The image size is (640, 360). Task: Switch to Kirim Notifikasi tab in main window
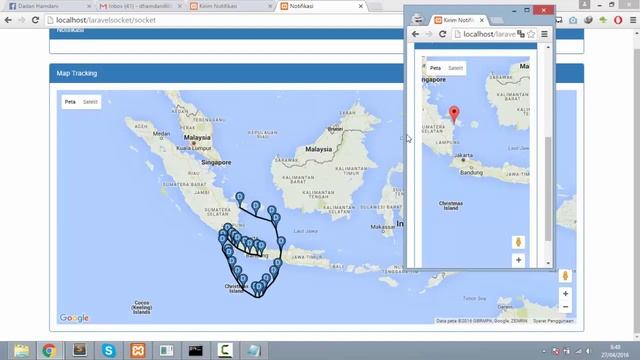click(x=231, y=6)
